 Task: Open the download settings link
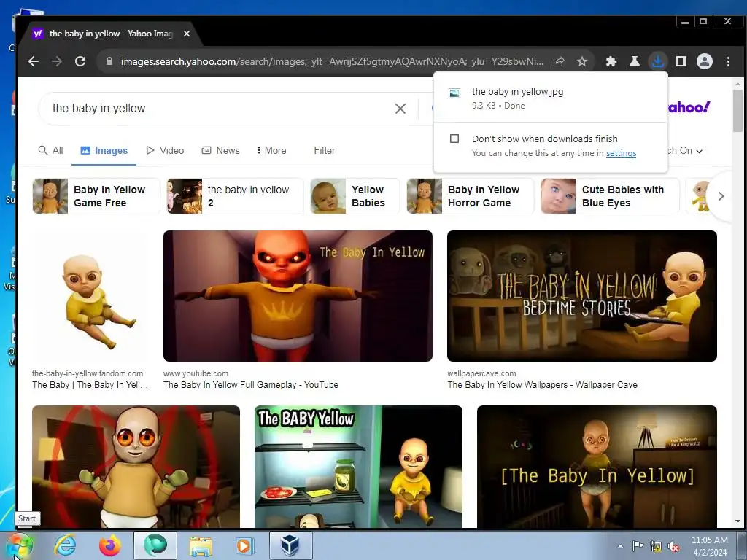pyautogui.click(x=622, y=153)
